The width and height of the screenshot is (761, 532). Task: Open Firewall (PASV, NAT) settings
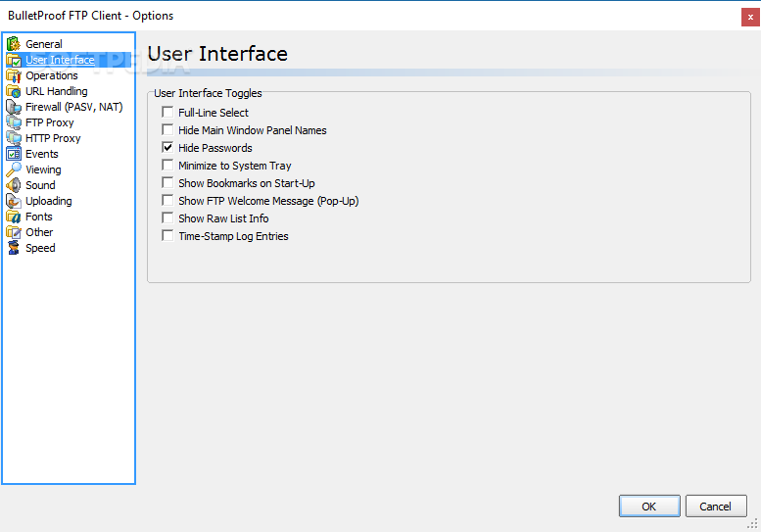click(73, 107)
